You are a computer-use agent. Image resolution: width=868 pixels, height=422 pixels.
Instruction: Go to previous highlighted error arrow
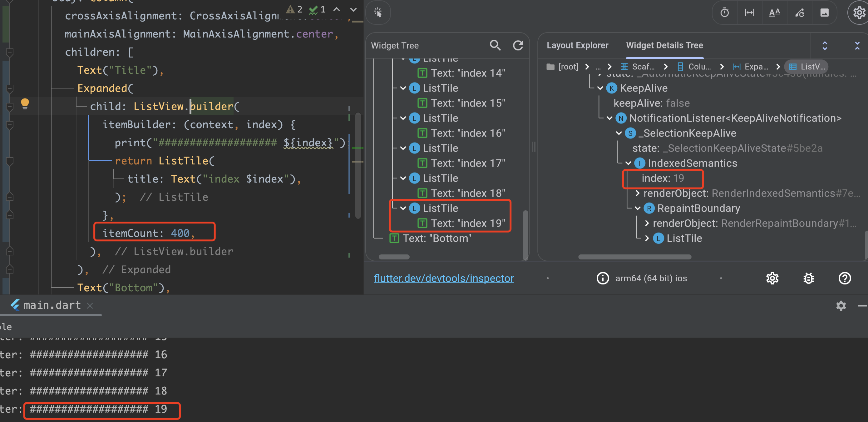point(336,9)
